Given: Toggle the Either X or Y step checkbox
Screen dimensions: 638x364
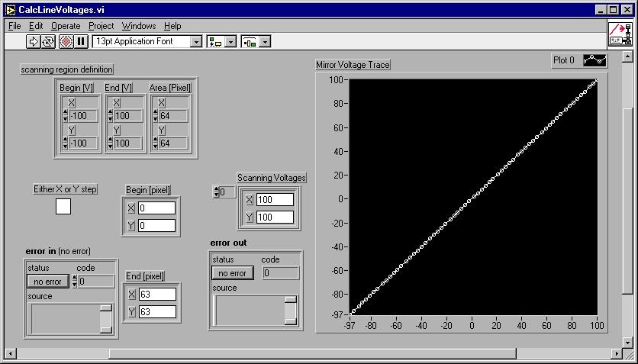Looking at the screenshot, I should 63,206.
